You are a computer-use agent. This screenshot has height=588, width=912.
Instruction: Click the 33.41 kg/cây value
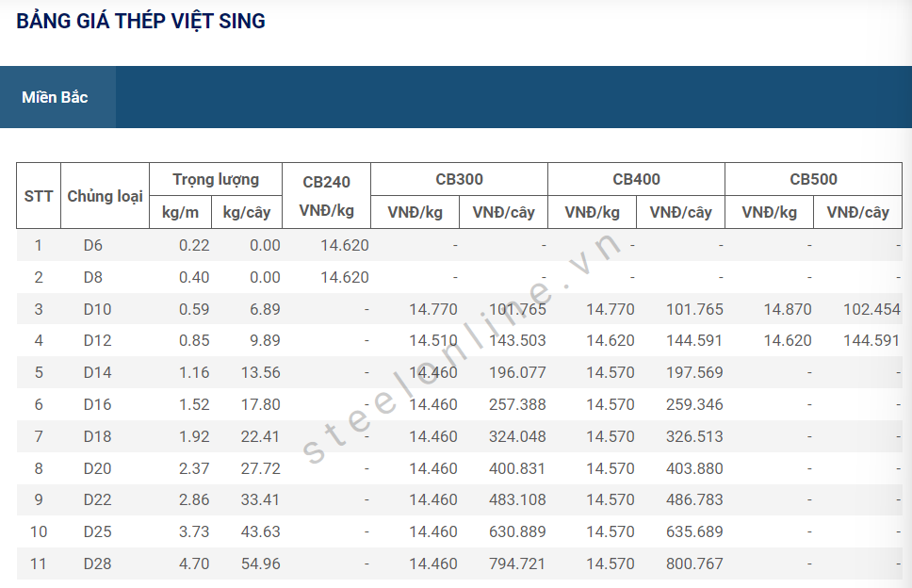pos(261,499)
